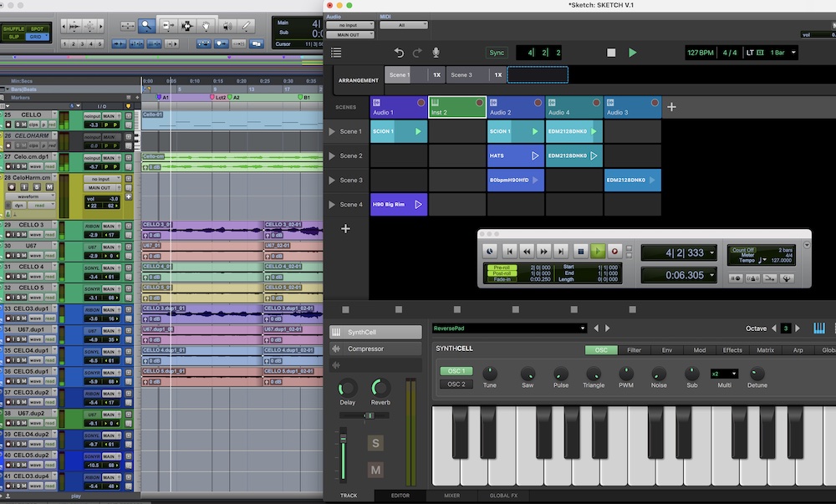
Task: Select OSC 2 button in SynthCell
Action: (x=456, y=384)
